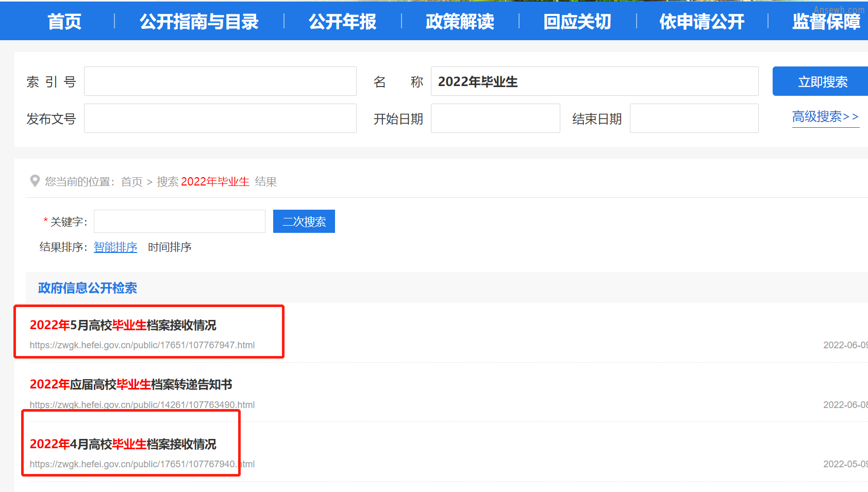The height and width of the screenshot is (492, 868).
Task: Focus the 索引号 input field
Action: 220,81
